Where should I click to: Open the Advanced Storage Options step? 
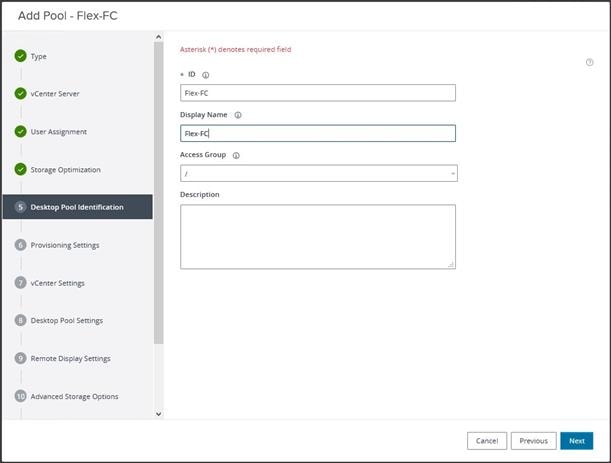click(74, 396)
